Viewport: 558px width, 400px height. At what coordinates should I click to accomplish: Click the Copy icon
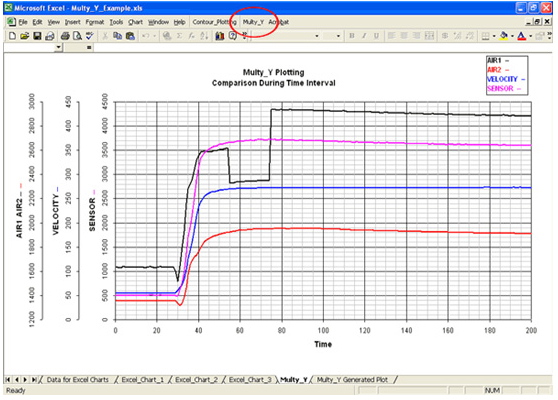point(117,36)
